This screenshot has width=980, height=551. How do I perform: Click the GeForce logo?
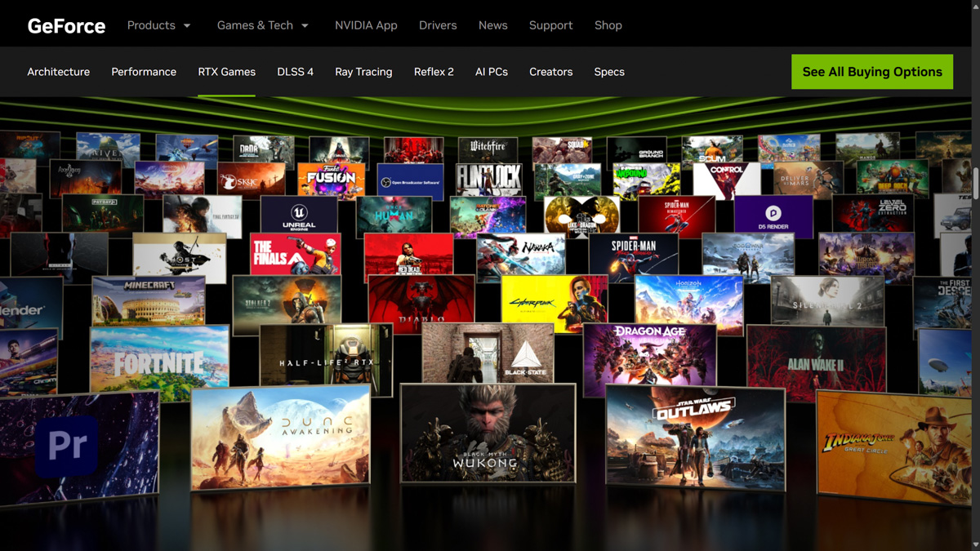[66, 25]
